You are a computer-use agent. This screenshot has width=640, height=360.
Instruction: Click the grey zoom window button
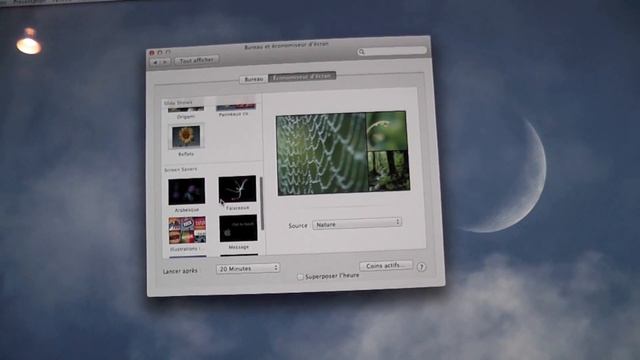pyautogui.click(x=168, y=52)
